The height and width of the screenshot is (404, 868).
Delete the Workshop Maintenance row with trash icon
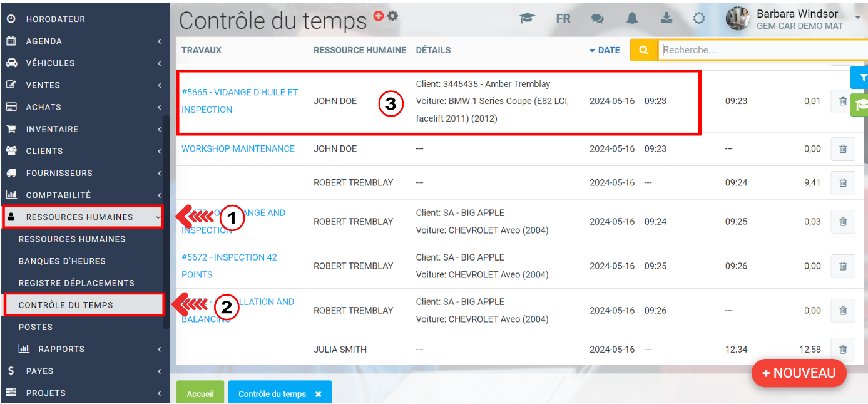pyautogui.click(x=842, y=149)
